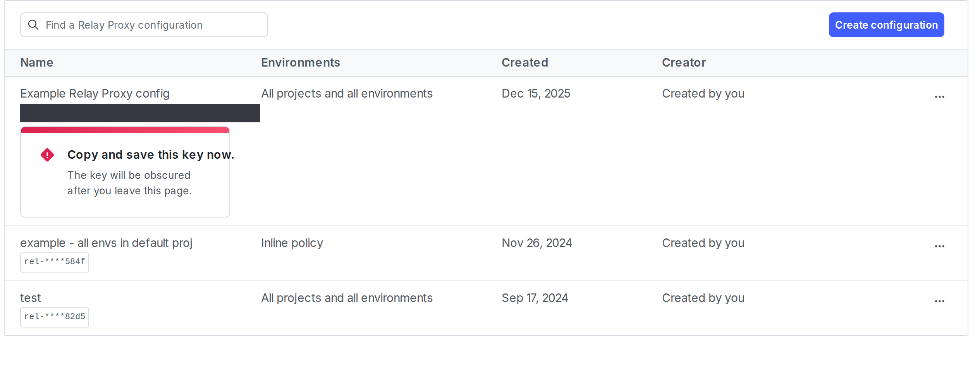Click the Copy and save this key now message
Viewport: 980px width, 367px height.
click(151, 154)
